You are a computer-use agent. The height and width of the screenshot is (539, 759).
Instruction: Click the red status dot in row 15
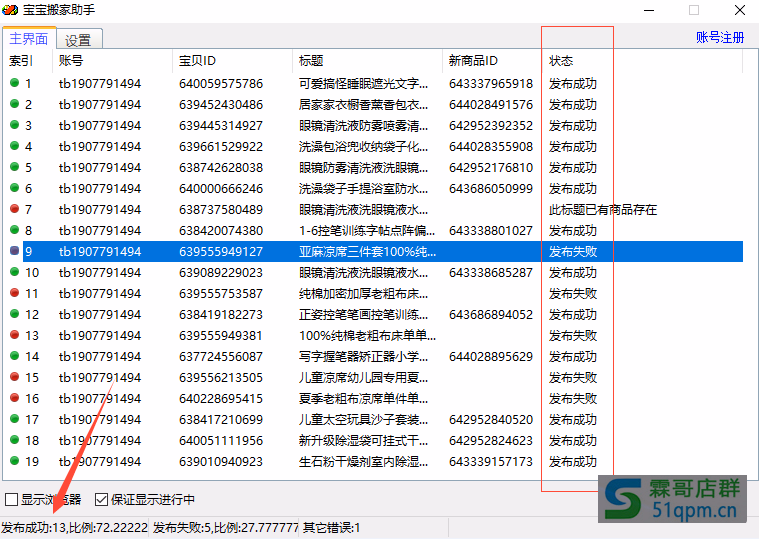(x=15, y=376)
